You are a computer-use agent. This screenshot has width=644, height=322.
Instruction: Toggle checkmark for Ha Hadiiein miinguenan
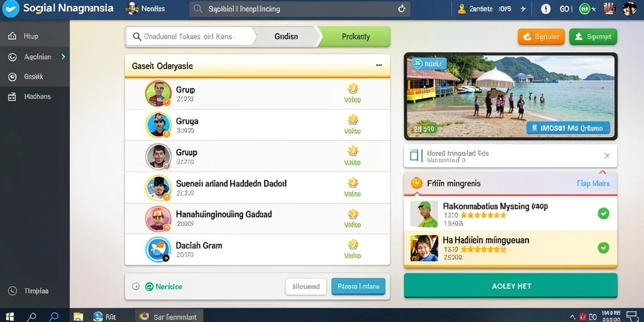603,248
